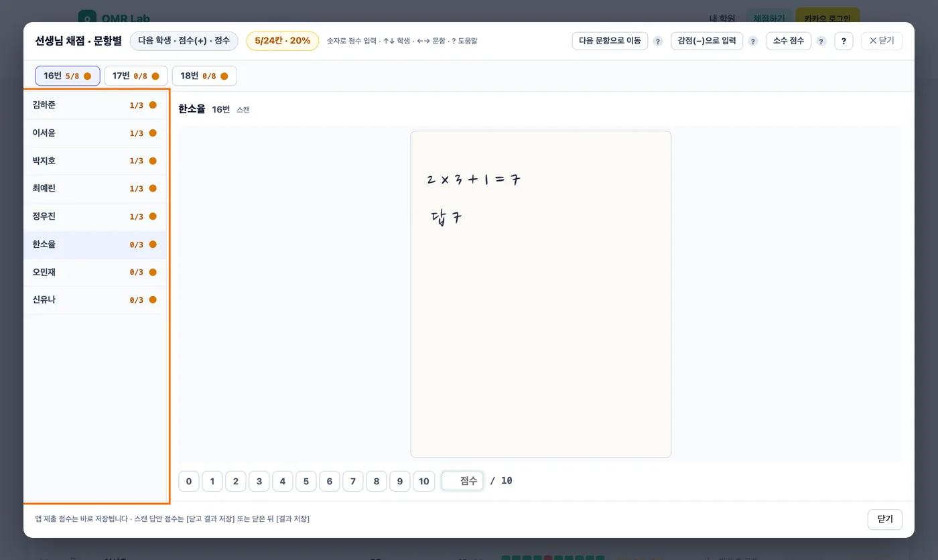Screen dimensions: 938x560
Task: Give score 10
Action: tap(424, 481)
